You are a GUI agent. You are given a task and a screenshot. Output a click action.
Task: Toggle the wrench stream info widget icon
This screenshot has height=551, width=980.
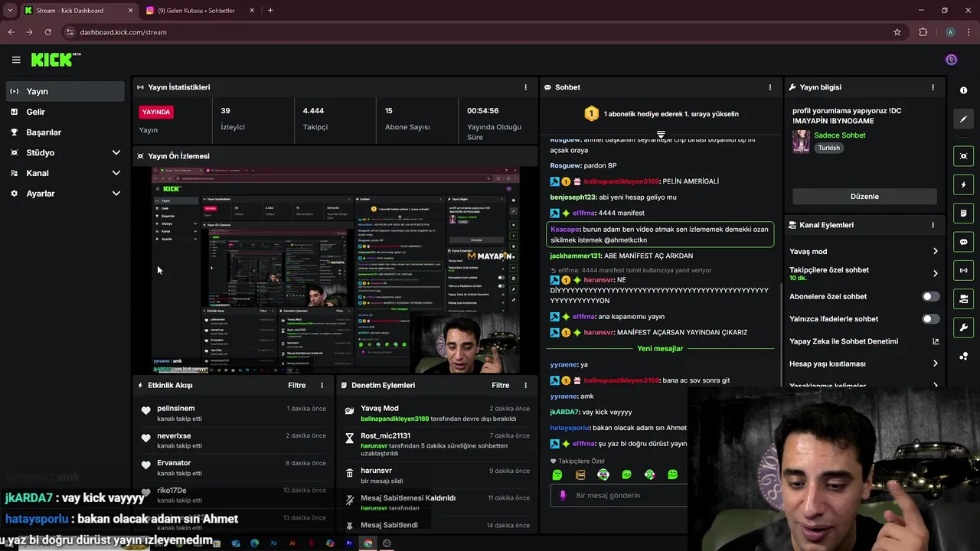point(963,328)
